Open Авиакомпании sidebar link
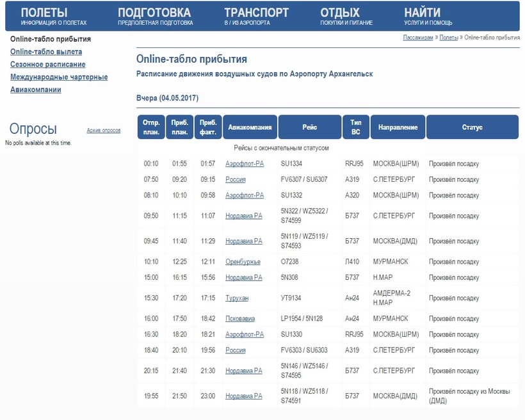This screenshot has height=420, width=525. coord(36,90)
